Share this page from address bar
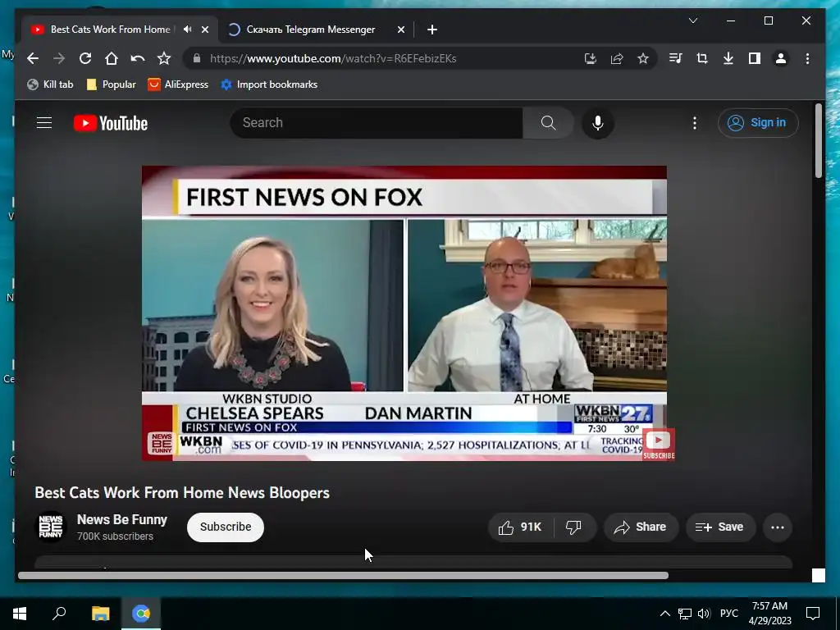 coord(617,58)
